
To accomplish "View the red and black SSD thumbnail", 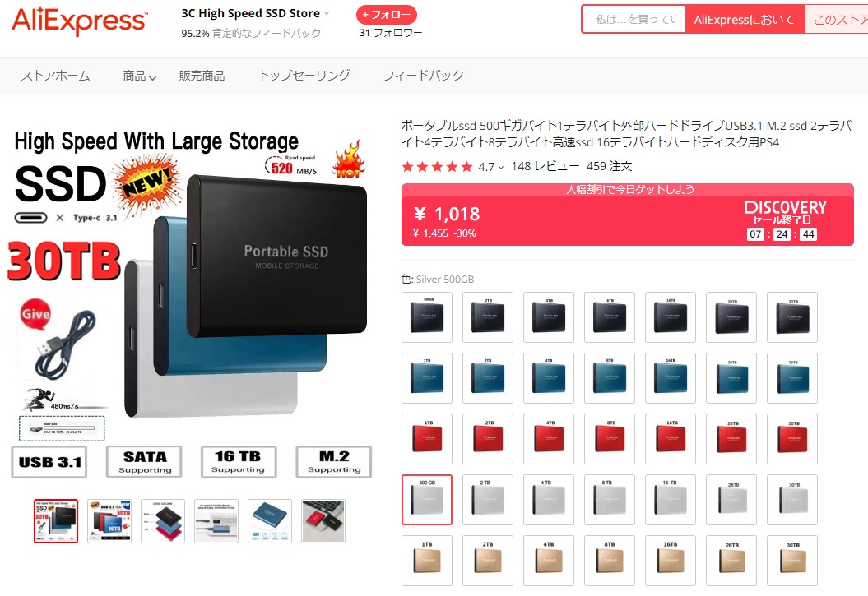I will click(x=323, y=521).
